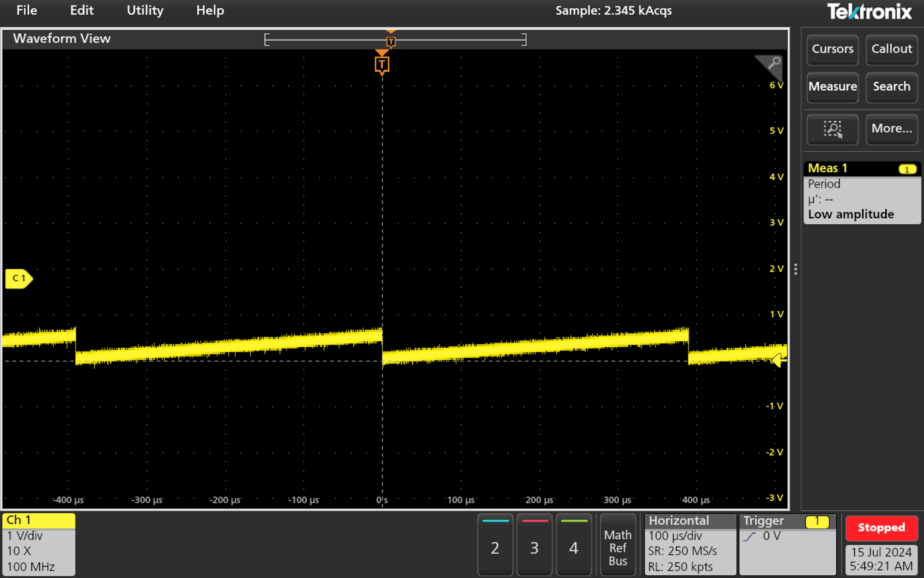Click the rising edge trigger slope icon

(750, 537)
